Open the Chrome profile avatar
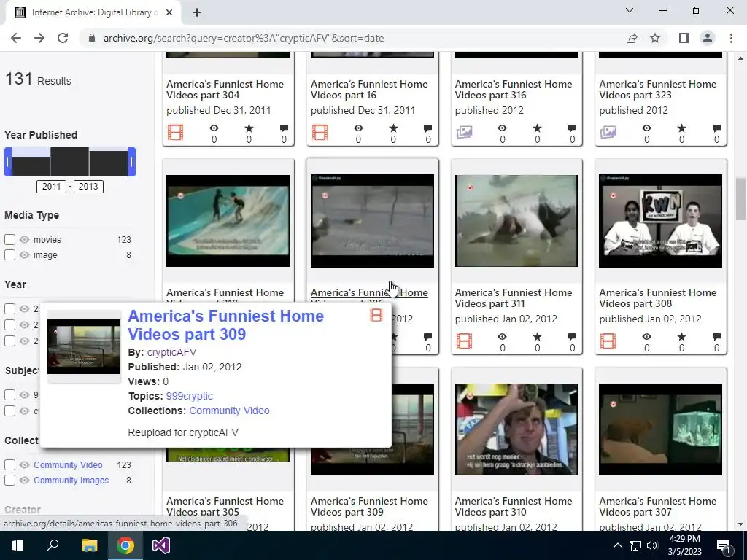 [708, 38]
